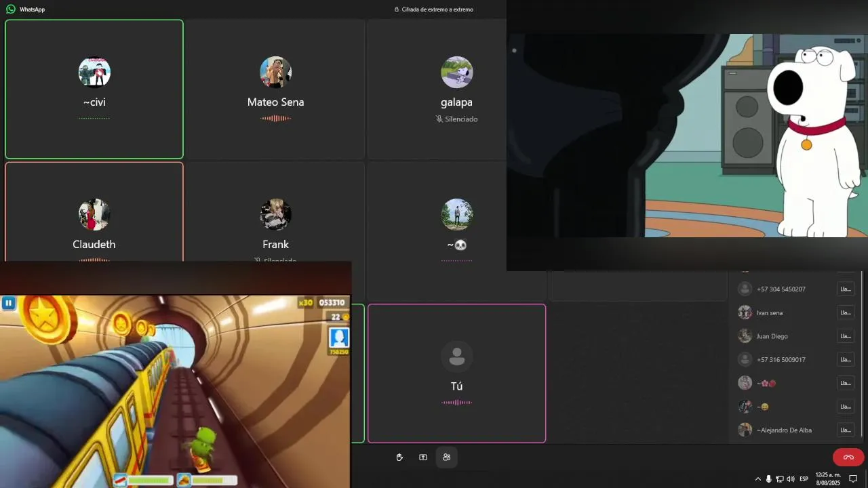Select Mateo Sena's participant tile
This screenshot has width=868, height=488.
[275, 89]
